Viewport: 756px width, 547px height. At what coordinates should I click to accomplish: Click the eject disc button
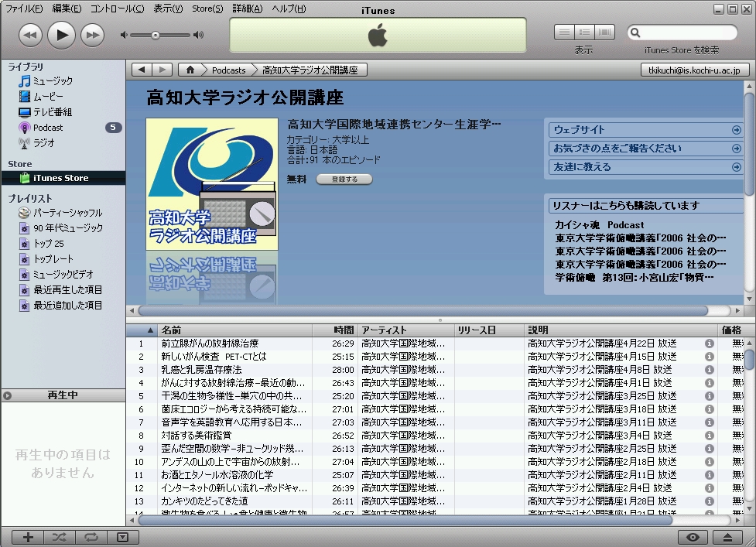pos(727,538)
